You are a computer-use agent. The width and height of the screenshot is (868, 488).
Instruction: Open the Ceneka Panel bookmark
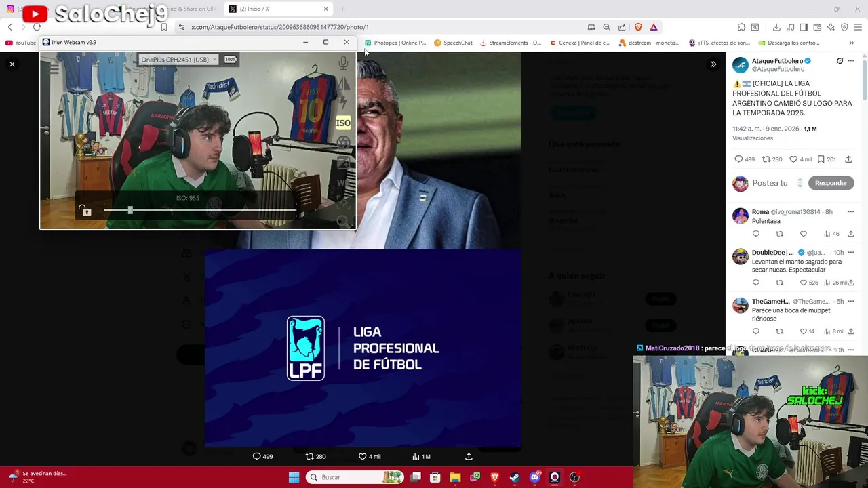(x=580, y=43)
